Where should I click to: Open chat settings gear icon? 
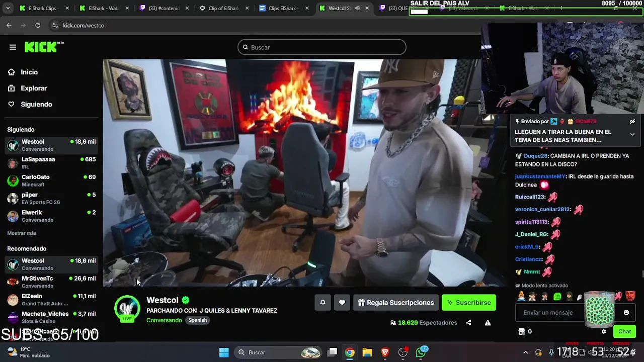604,331
